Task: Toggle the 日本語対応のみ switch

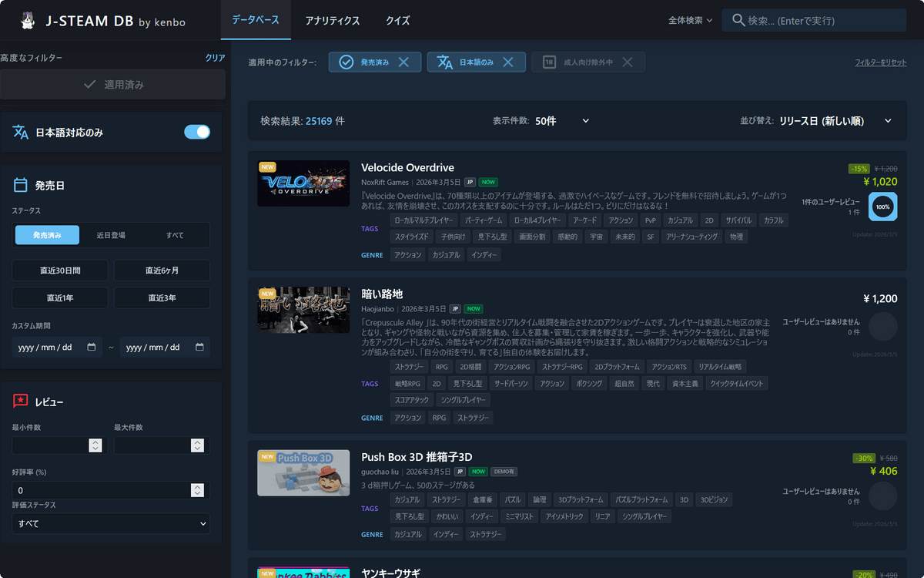Action: pos(197,132)
